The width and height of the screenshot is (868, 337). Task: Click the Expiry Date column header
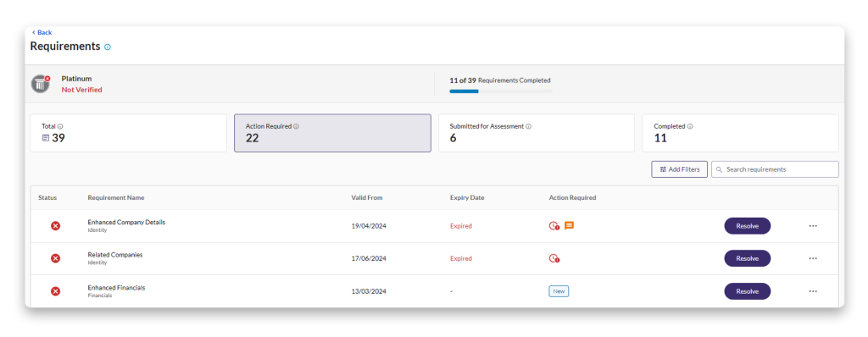coord(467,197)
